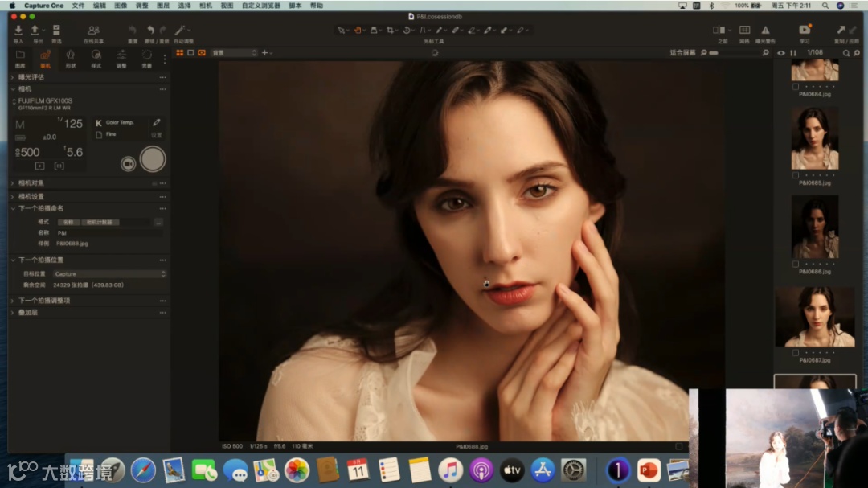This screenshot has height=488, width=868.
Task: Open naming format ellipsis button
Action: coord(158,222)
